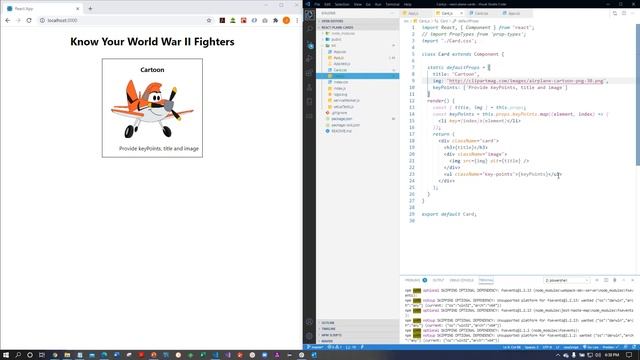640x360 pixels.
Task: Click the clipart image URL in code
Action: point(526,81)
